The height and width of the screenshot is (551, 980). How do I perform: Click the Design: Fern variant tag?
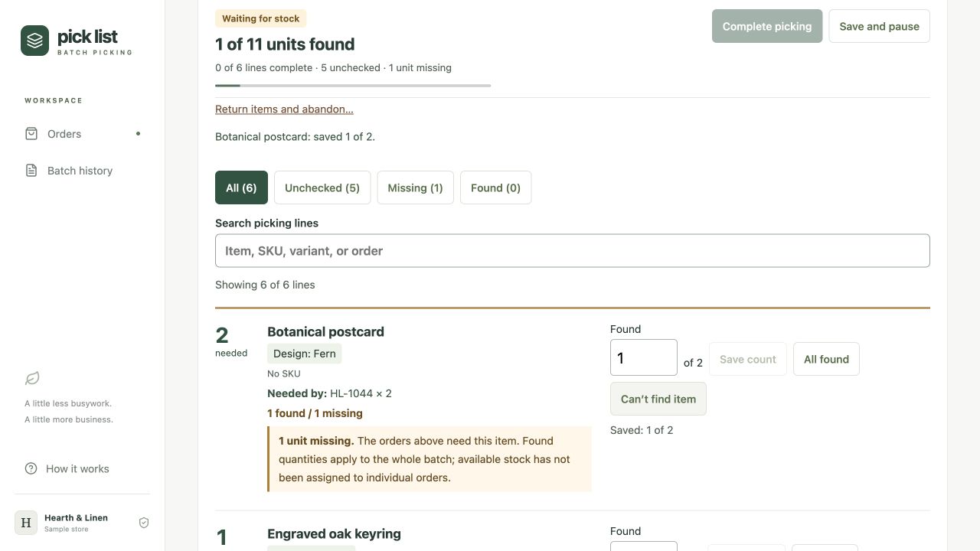pos(305,354)
